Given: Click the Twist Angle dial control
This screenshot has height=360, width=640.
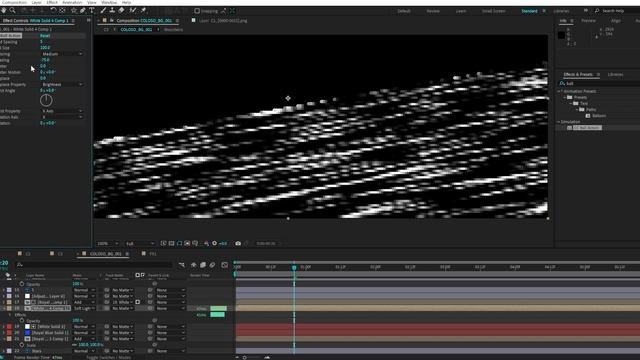Looking at the screenshot, I should tap(46, 100).
